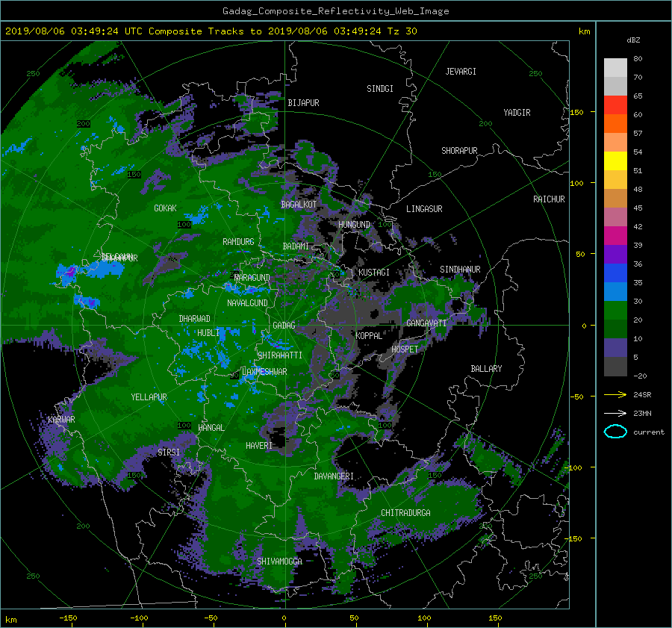The height and width of the screenshot is (628, 672).
Task: Click the DAVANGERI city label
Action: (x=334, y=476)
